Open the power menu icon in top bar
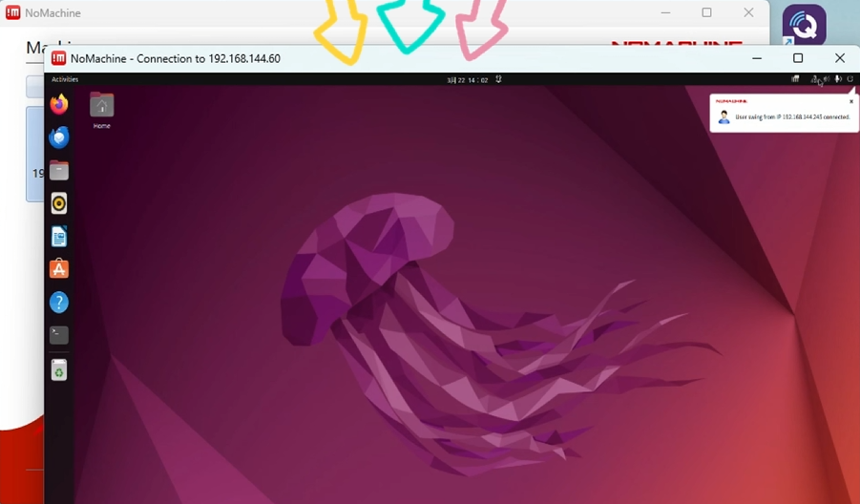Viewport: 860px width, 504px height. click(x=850, y=79)
